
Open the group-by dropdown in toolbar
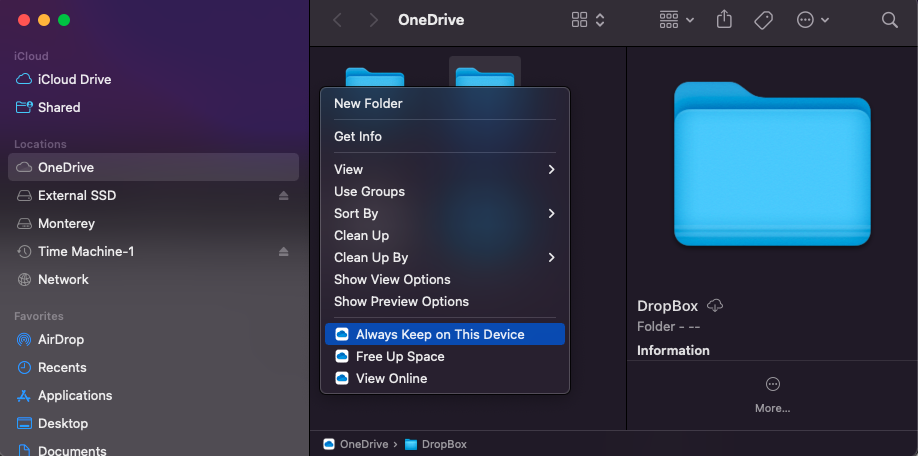coord(677,20)
